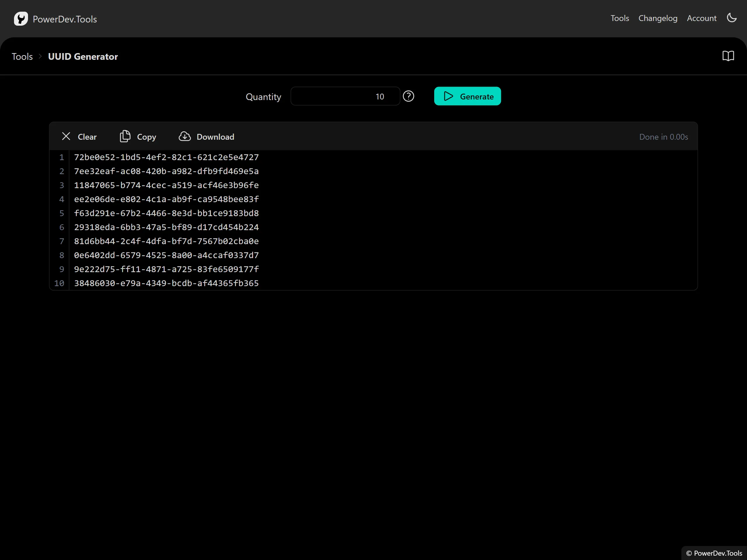Click the Download cloud icon

(185, 136)
